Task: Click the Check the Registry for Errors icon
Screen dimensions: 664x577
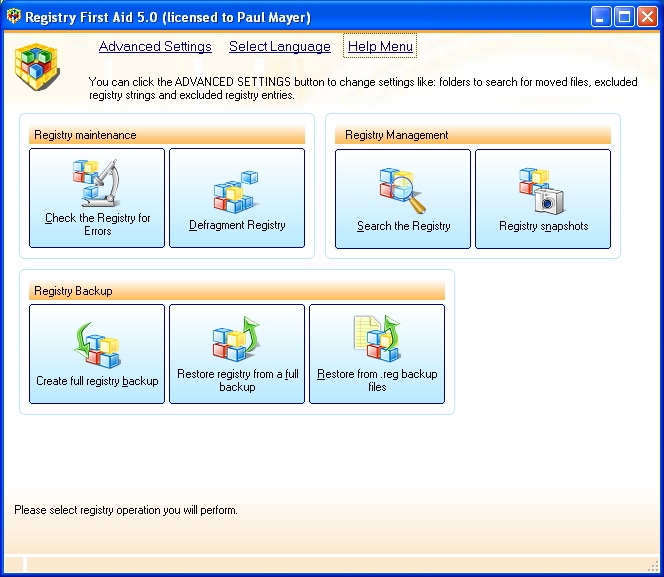Action: 96,184
